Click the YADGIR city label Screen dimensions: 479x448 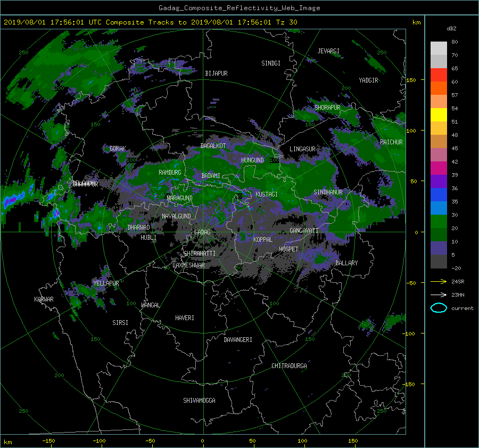368,80
